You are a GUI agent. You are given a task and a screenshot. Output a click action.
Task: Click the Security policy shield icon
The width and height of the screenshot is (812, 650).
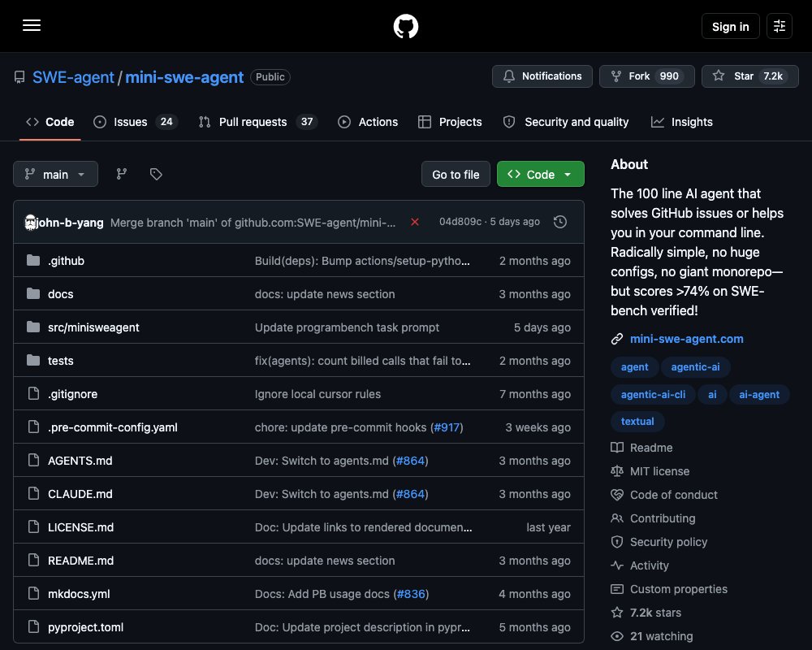click(x=617, y=542)
